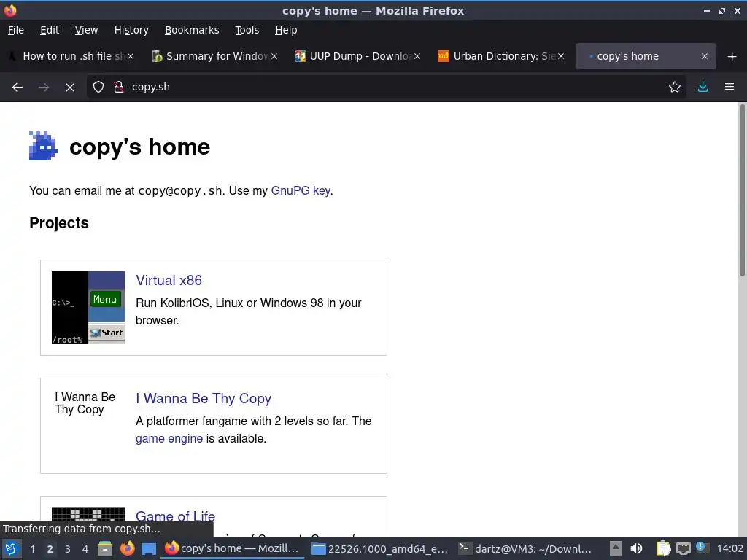The width and height of the screenshot is (747, 560).
Task: Click the 'copy's home' page heading
Action: click(139, 147)
